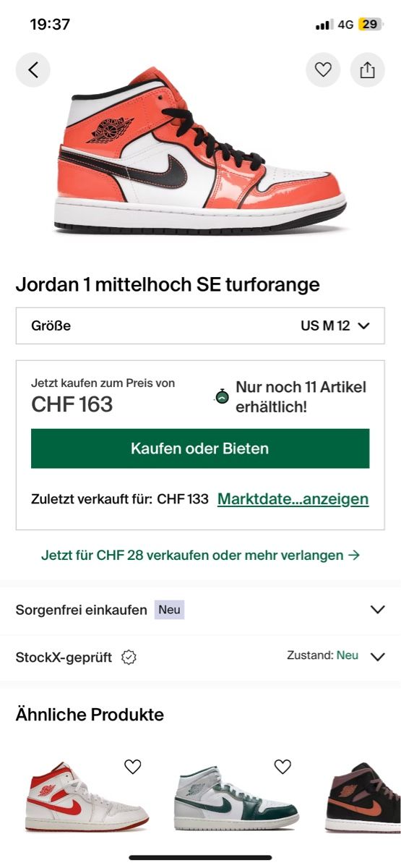This screenshot has height=868, width=401.
Task: Open the red white Jordan thumbnail
Action: tap(87, 796)
